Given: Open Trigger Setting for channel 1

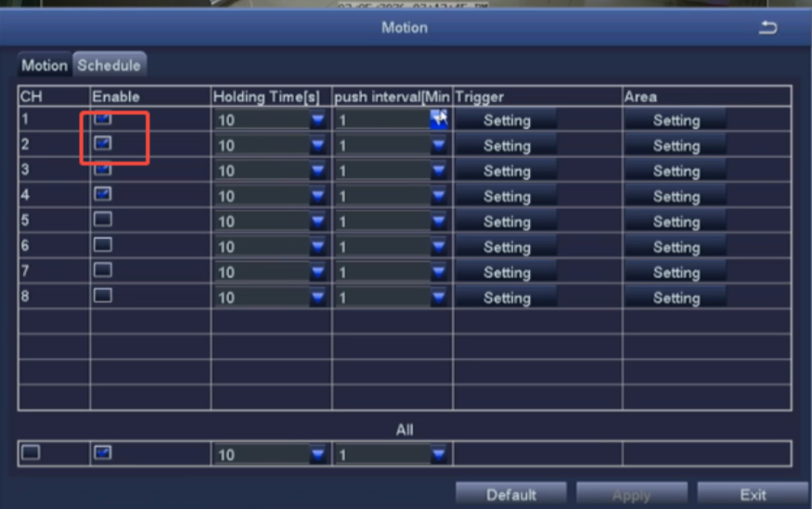Looking at the screenshot, I should (506, 121).
